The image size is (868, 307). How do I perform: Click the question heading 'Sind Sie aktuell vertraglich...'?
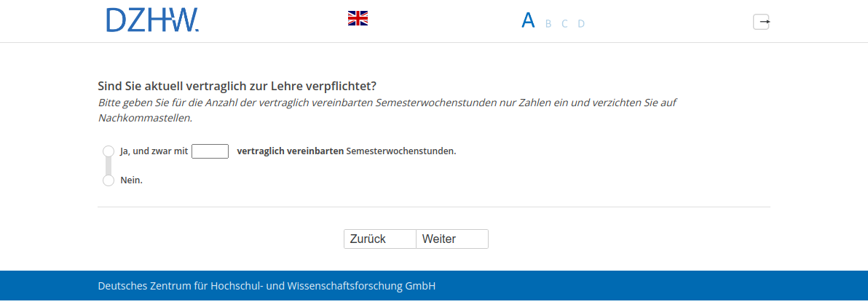237,86
